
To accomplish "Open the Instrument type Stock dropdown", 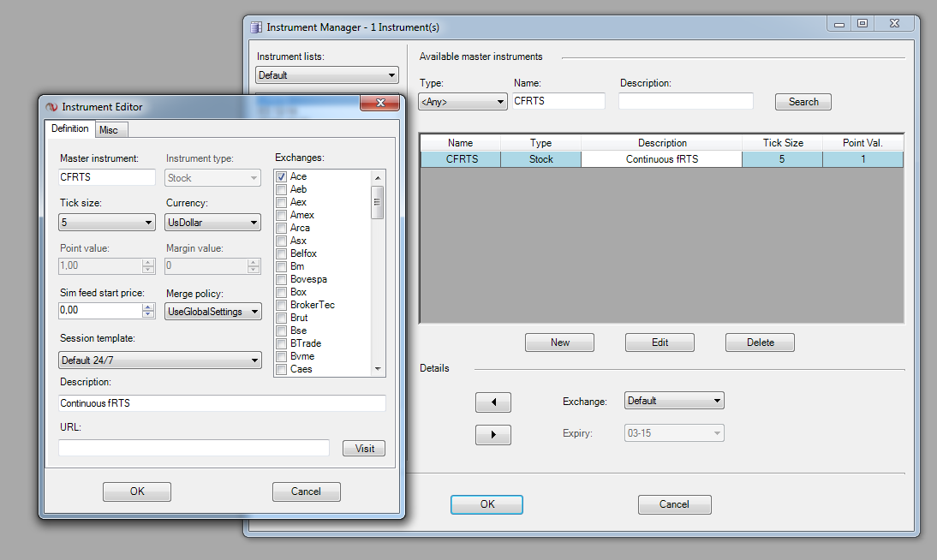I will tap(212, 178).
